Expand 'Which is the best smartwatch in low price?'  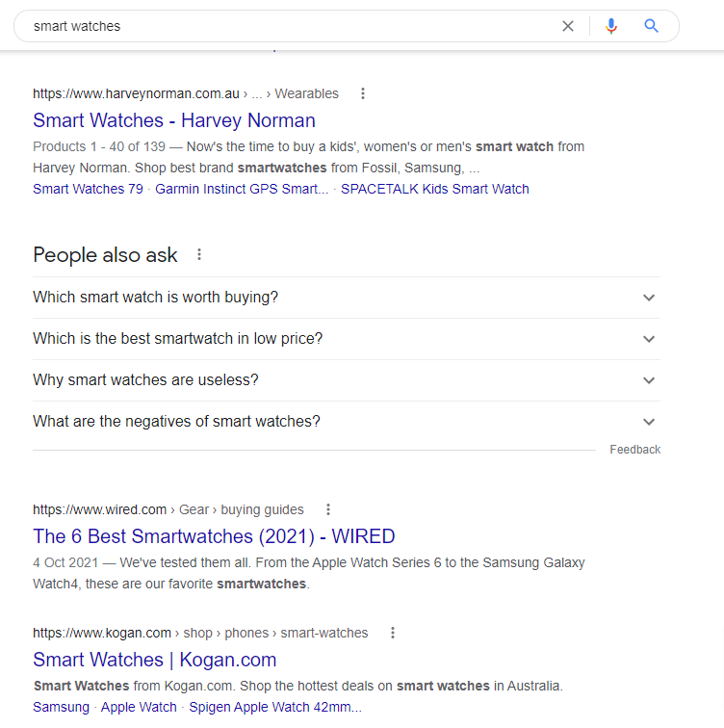coord(347,338)
